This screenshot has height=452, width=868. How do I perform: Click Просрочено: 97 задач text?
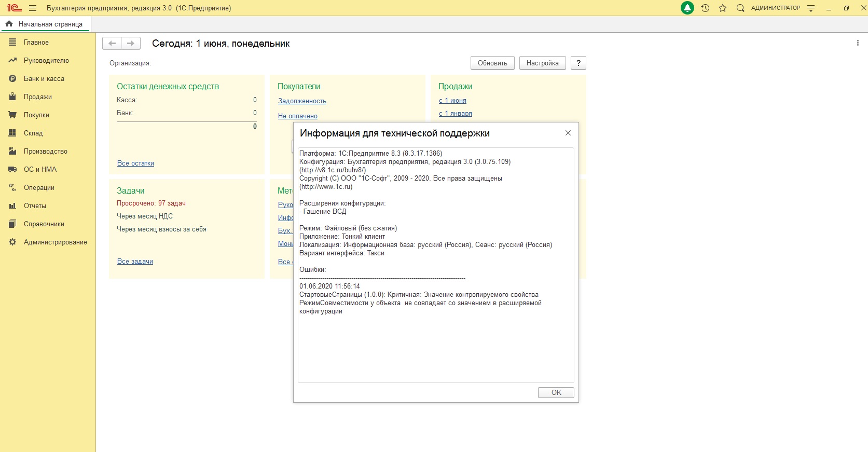click(151, 203)
